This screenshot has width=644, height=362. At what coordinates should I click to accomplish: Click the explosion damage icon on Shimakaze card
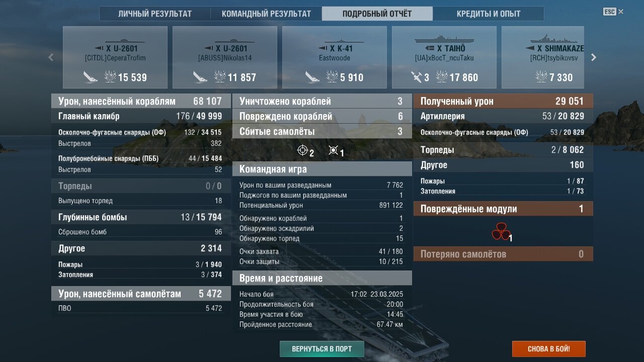point(541,77)
